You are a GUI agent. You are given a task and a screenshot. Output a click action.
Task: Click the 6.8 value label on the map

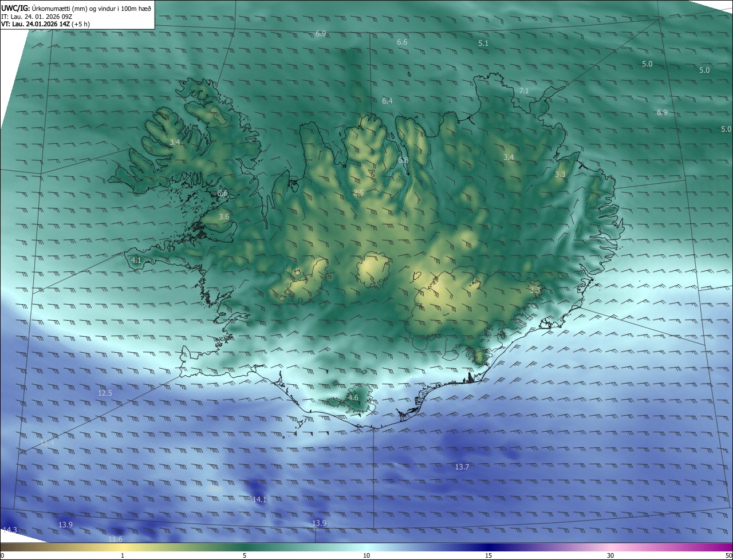pos(403,160)
